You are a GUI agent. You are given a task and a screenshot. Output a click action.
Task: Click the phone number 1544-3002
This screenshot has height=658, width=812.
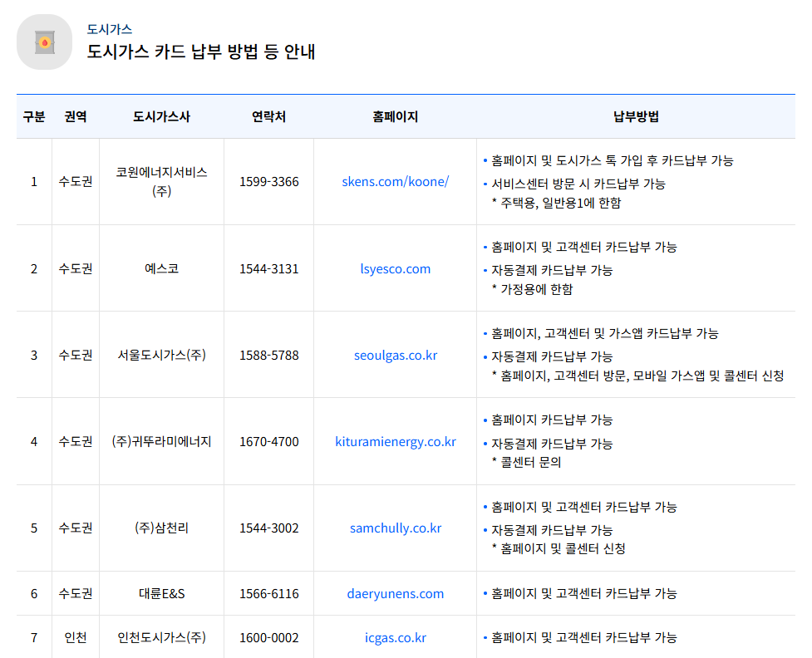[268, 528]
